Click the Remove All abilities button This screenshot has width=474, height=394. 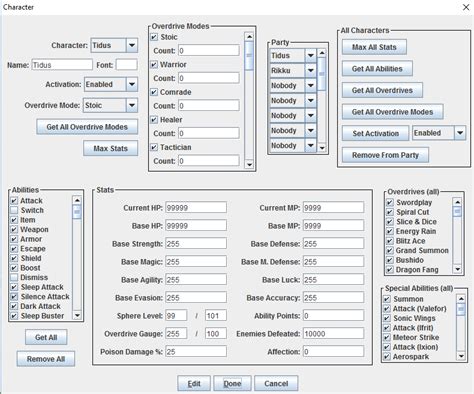tap(46, 359)
